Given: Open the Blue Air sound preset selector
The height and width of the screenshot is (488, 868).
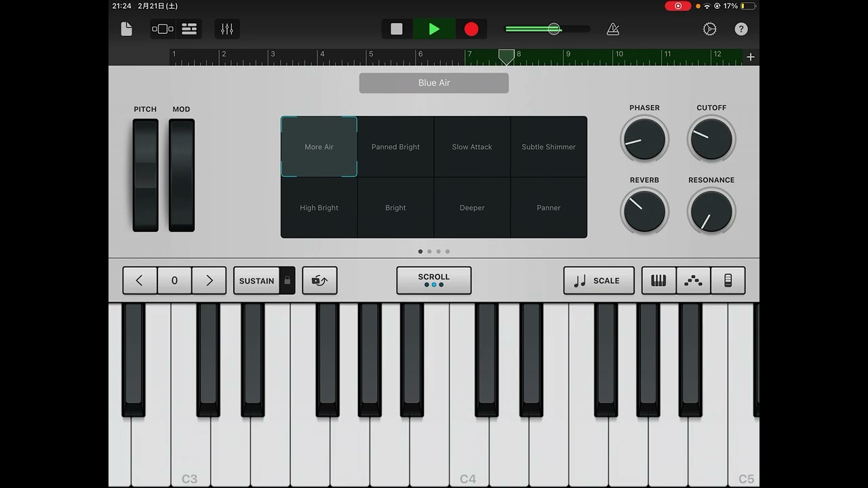Looking at the screenshot, I should point(434,83).
